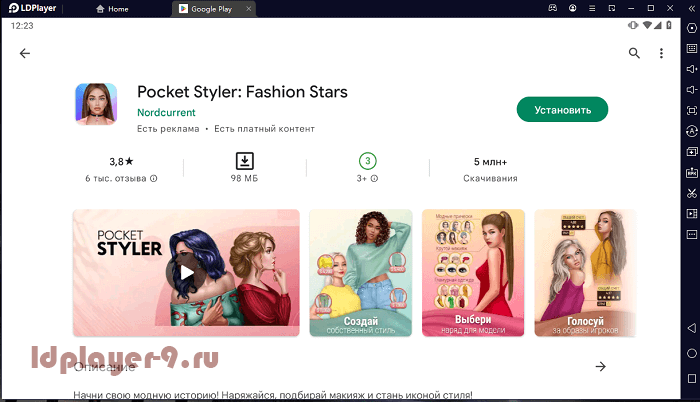Screen dimensions: 700x402
Task: Toggle fullscreen from the sidebar icon
Action: (x=692, y=110)
